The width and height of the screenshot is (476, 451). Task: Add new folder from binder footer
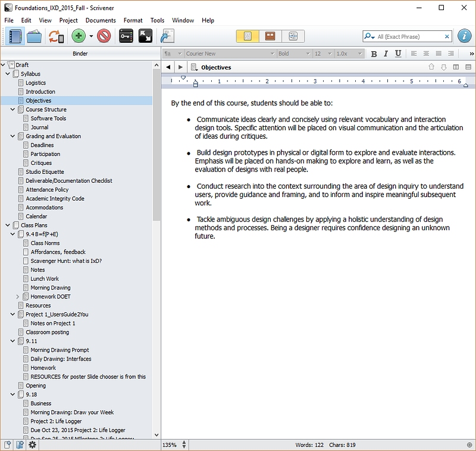(20, 445)
